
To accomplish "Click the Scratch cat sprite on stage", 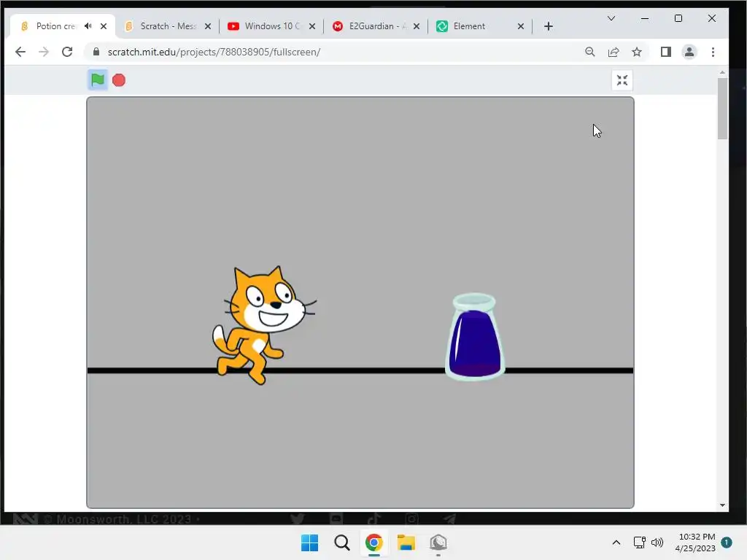I will pyautogui.click(x=264, y=324).
